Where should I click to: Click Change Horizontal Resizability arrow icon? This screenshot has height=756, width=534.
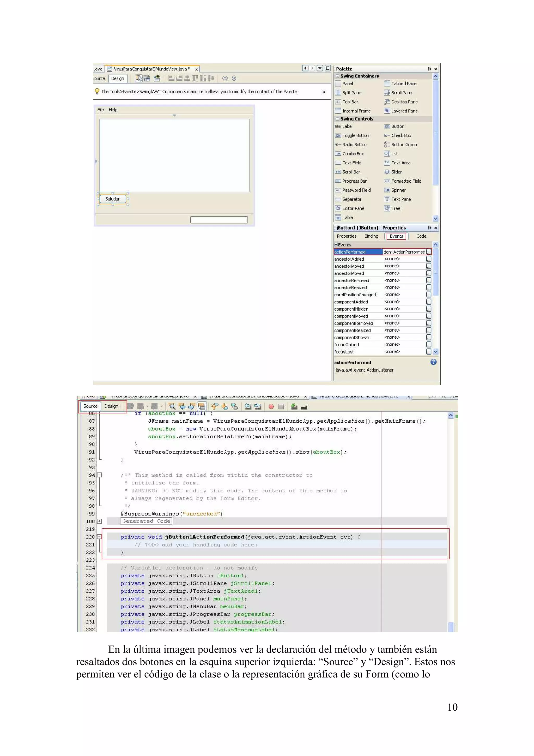click(225, 78)
